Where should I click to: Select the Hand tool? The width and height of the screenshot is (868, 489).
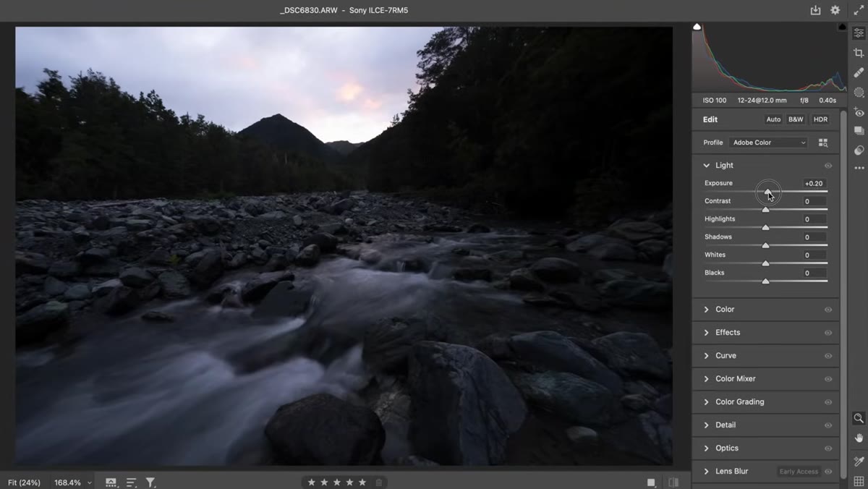[859, 438]
